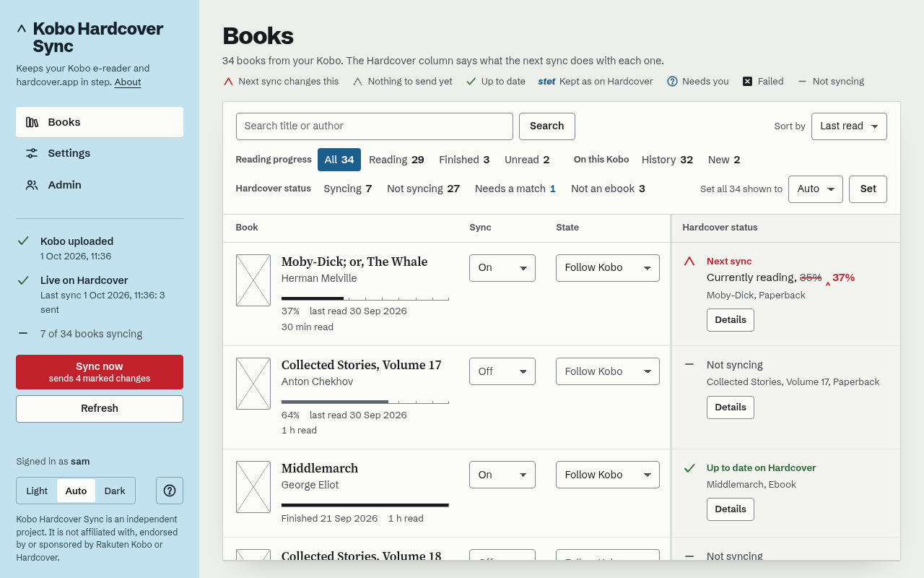Image resolution: width=924 pixels, height=578 pixels.
Task: Filter by All 34 reading progress
Action: coord(339,160)
